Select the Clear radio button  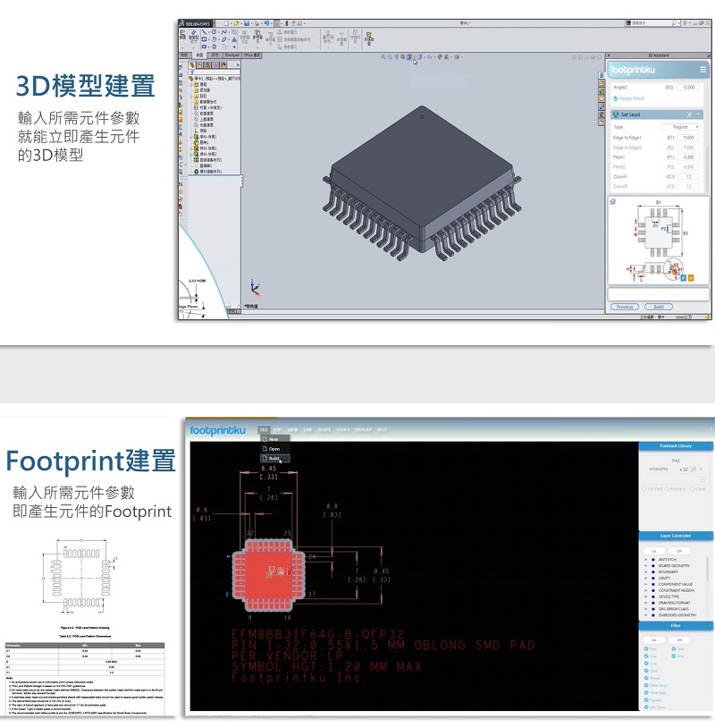pos(693,489)
